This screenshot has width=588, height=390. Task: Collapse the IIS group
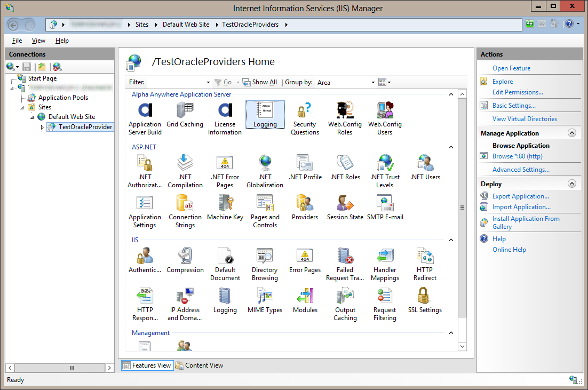click(x=451, y=240)
